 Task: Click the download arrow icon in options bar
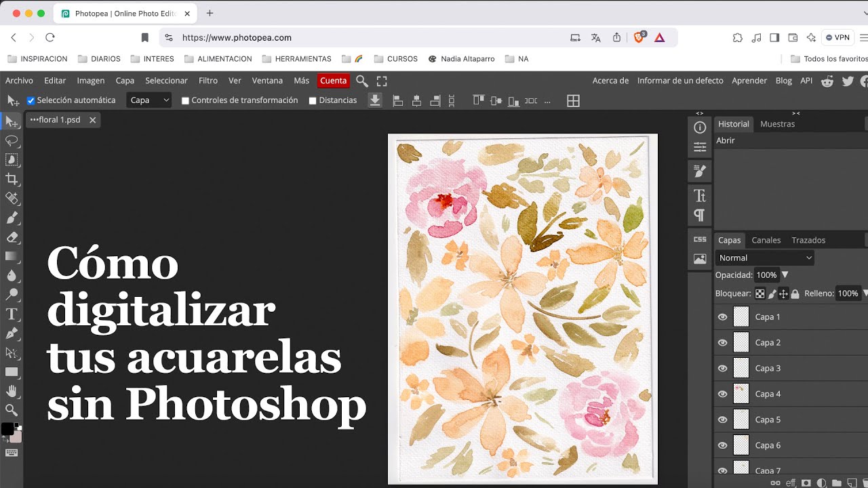pos(375,100)
